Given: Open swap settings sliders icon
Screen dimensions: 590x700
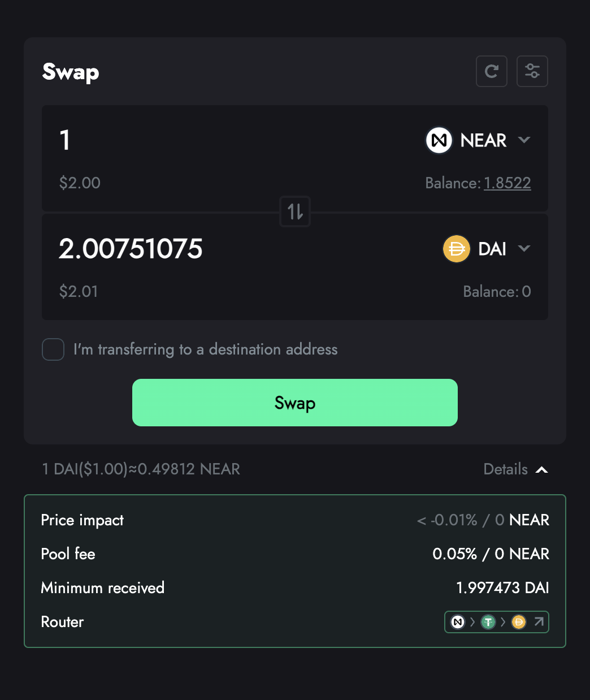Looking at the screenshot, I should click(x=532, y=71).
